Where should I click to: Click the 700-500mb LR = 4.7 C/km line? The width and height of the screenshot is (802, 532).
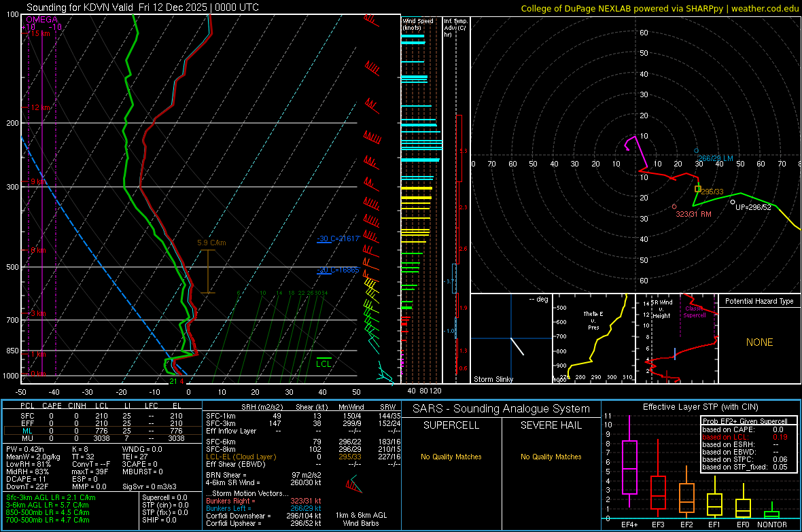click(48, 520)
